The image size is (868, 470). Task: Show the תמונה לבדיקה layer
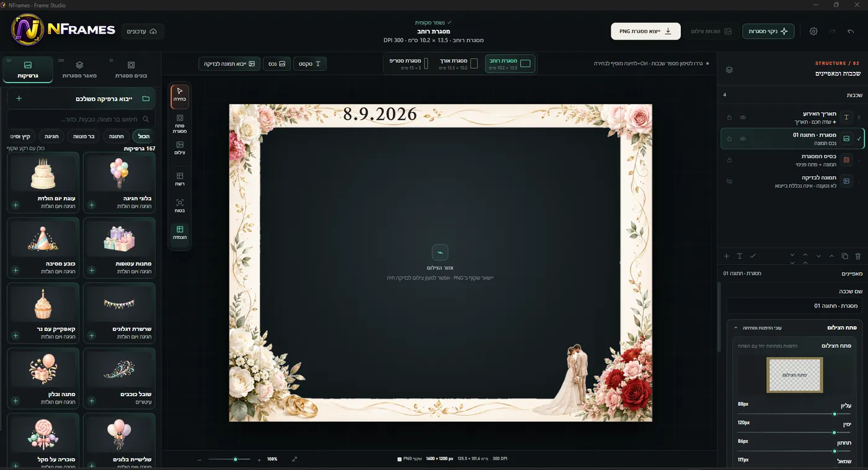click(x=729, y=181)
